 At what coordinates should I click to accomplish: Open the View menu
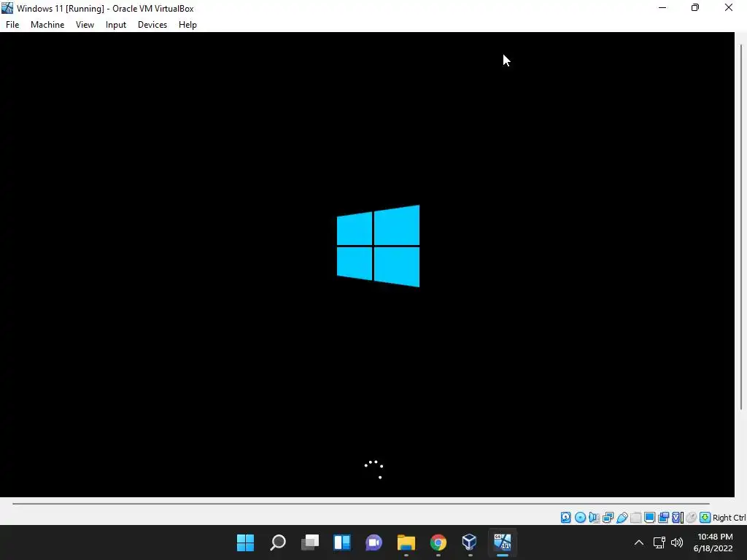point(85,25)
